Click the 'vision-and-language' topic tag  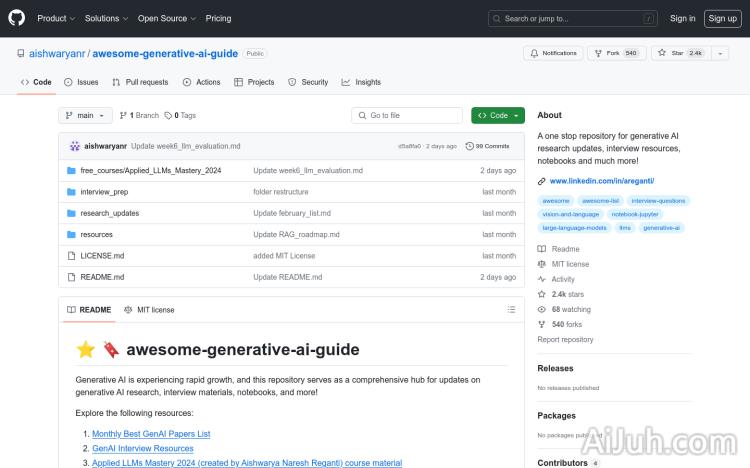(571, 214)
